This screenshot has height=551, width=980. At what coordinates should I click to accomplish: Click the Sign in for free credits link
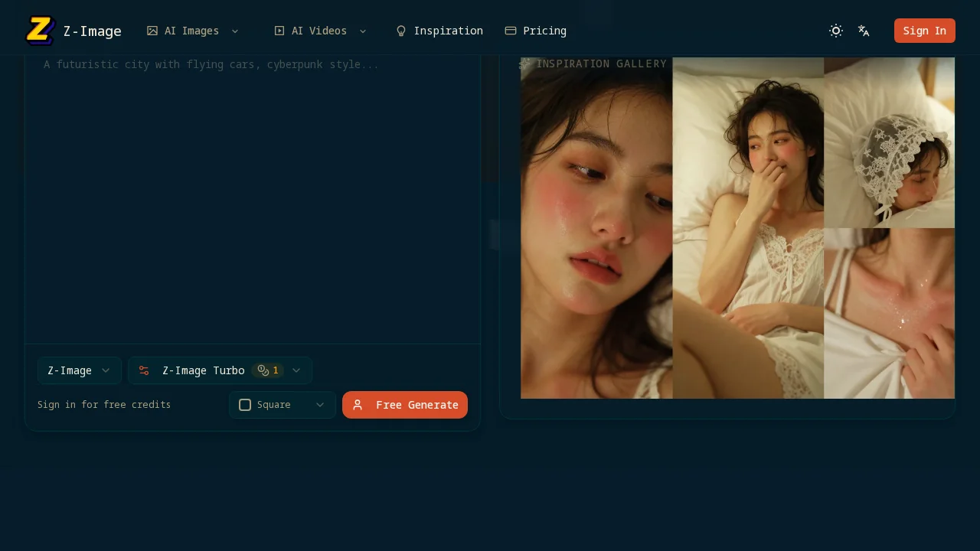[x=104, y=405]
